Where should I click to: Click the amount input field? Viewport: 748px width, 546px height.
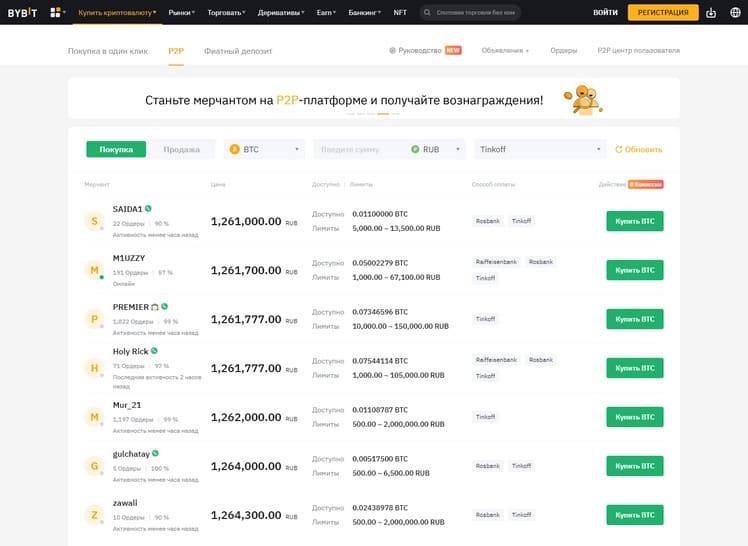(360, 149)
